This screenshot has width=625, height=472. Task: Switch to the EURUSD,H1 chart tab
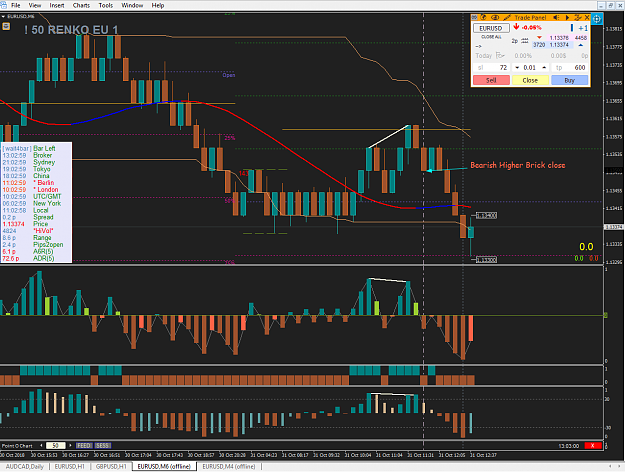pyautogui.click(x=70, y=466)
